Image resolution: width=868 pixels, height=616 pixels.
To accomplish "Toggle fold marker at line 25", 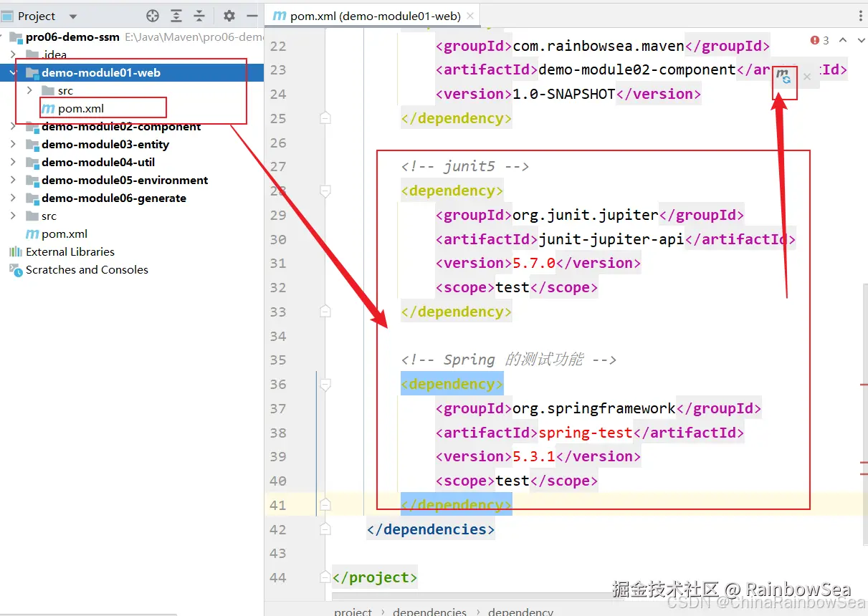I will (x=325, y=118).
